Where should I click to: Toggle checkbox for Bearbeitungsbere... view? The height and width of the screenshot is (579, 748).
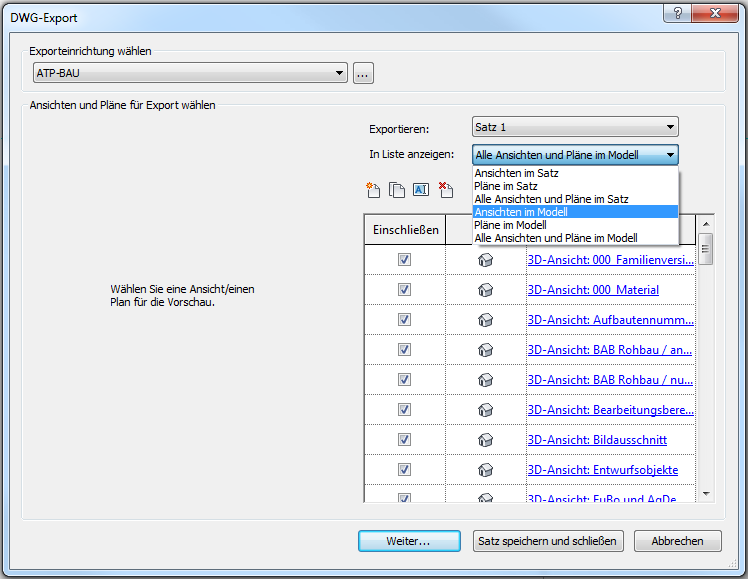(x=405, y=410)
